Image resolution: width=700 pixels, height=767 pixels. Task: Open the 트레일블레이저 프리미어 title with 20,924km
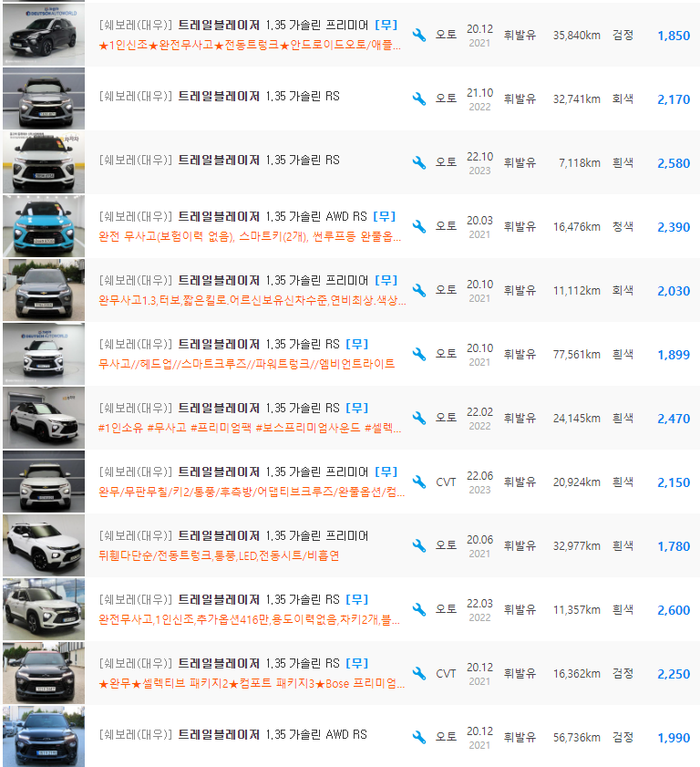[x=233, y=472]
